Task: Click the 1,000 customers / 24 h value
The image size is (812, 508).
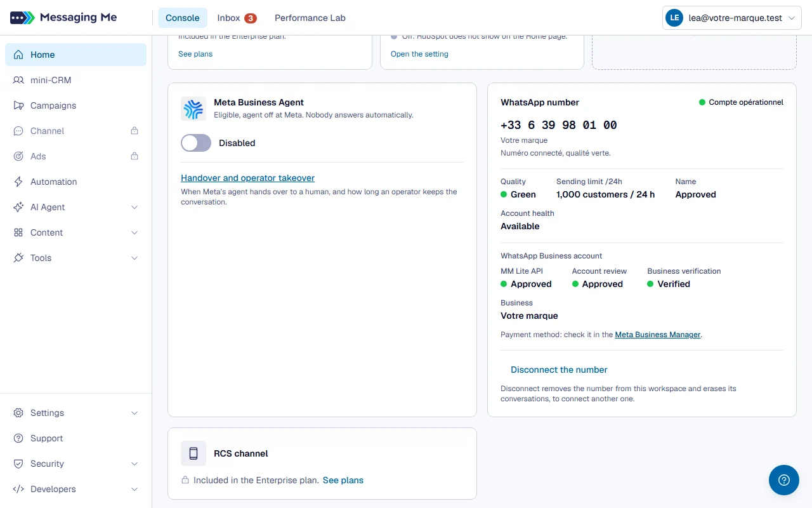Action: click(x=606, y=194)
